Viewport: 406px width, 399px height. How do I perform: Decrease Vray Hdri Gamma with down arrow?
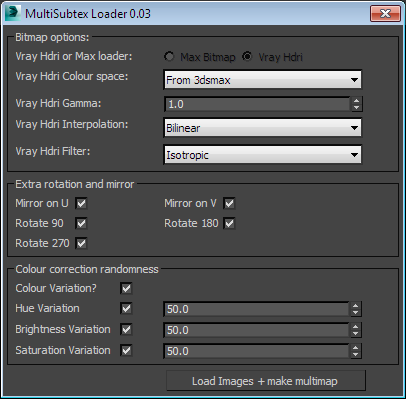click(356, 108)
